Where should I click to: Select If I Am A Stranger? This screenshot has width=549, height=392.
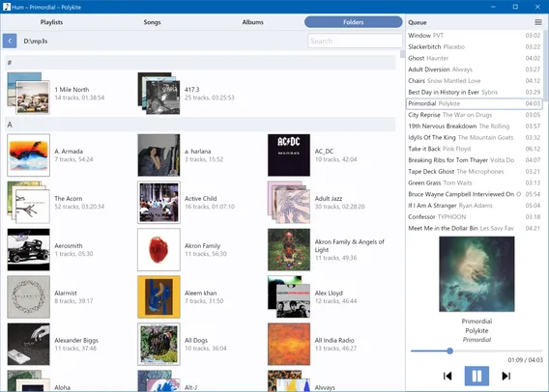(474, 206)
